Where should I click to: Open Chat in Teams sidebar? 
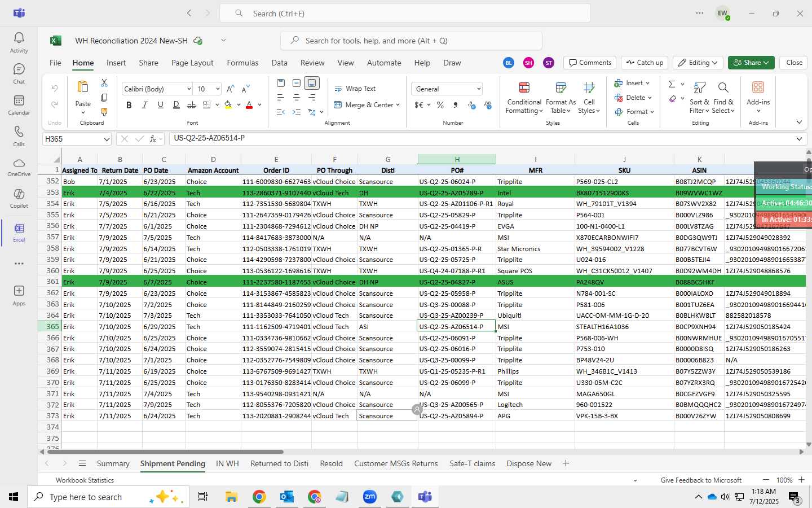(19, 73)
